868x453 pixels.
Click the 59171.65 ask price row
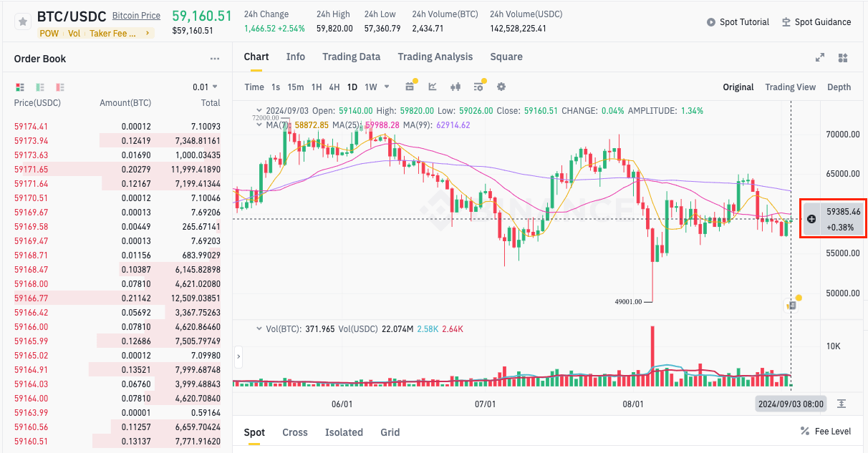click(x=32, y=170)
